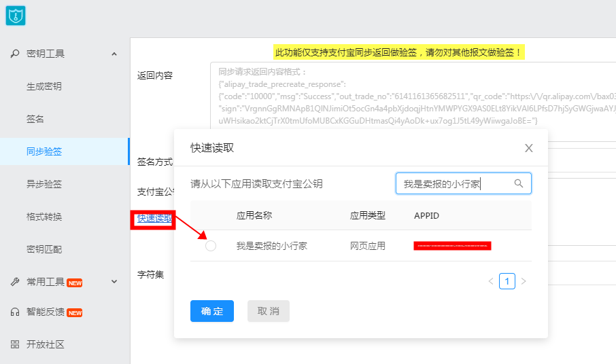Viewport: 616px width, 364px height.
Task: Click the 确定 button
Action: [212, 311]
